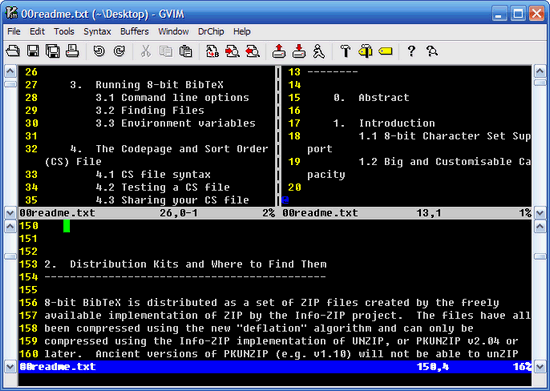The height and width of the screenshot is (391, 550).
Task: Open the Edit menu
Action: point(37,32)
